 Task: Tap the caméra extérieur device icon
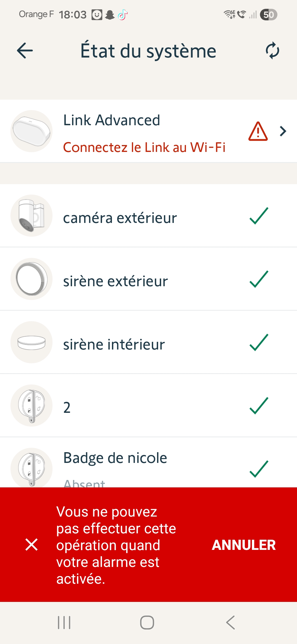(x=31, y=215)
